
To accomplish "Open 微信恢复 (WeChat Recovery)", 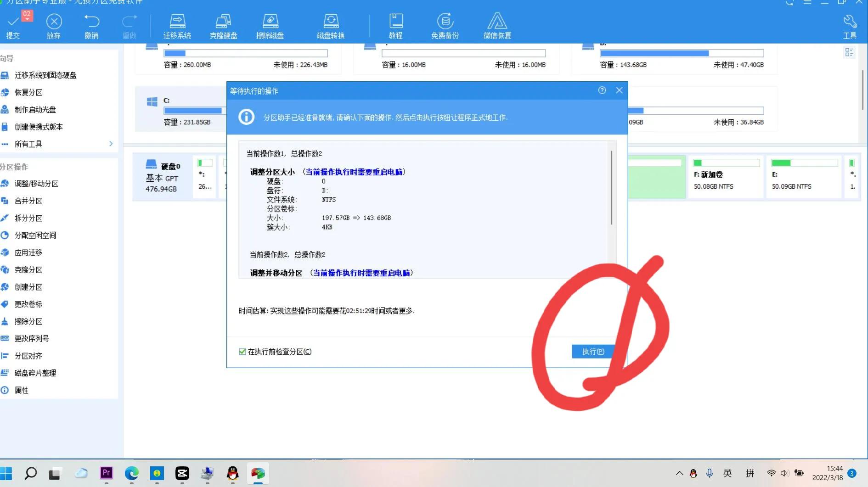I will tap(497, 25).
